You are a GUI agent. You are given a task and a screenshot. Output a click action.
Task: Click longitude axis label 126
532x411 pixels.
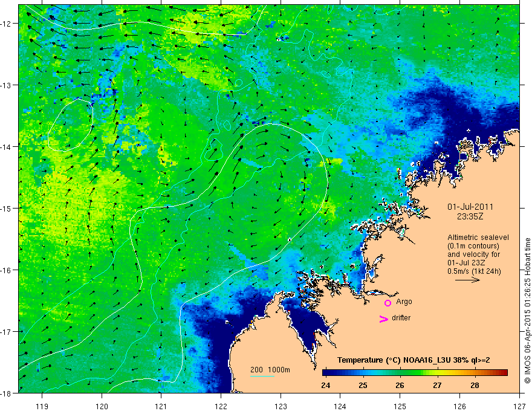click(x=459, y=407)
